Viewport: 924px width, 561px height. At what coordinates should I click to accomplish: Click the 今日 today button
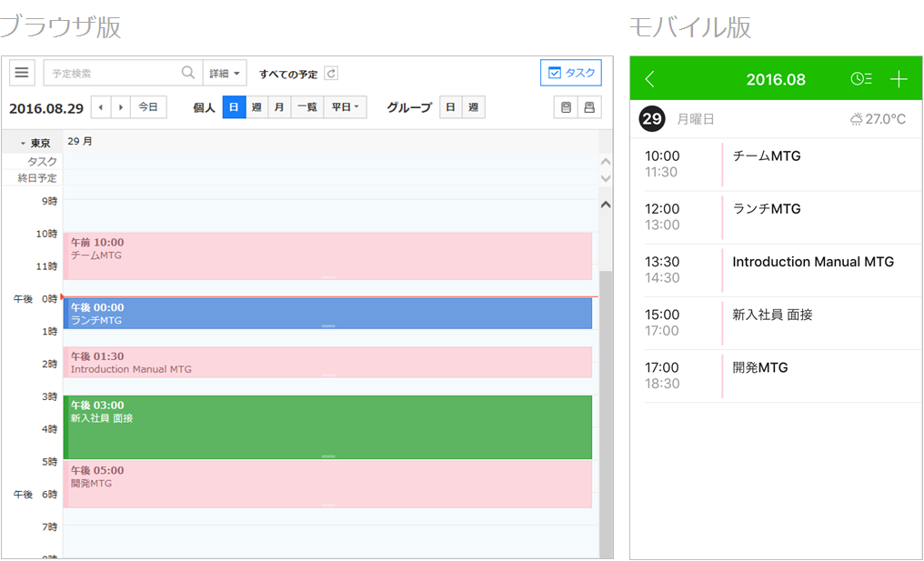pyautogui.click(x=148, y=107)
